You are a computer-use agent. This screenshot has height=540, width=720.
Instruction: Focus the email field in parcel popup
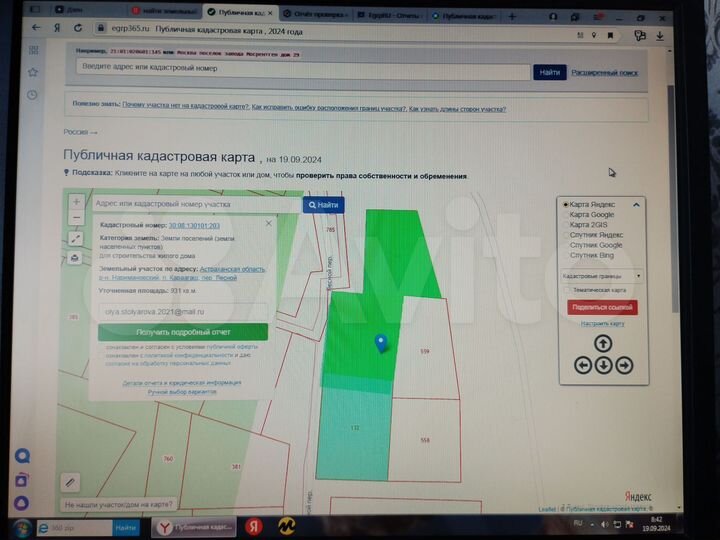coord(183,312)
